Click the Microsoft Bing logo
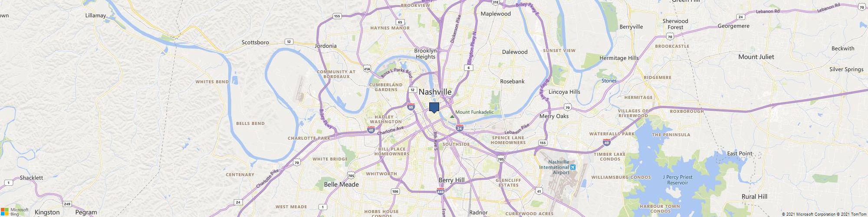This screenshot has height=217, width=868. 14,211
